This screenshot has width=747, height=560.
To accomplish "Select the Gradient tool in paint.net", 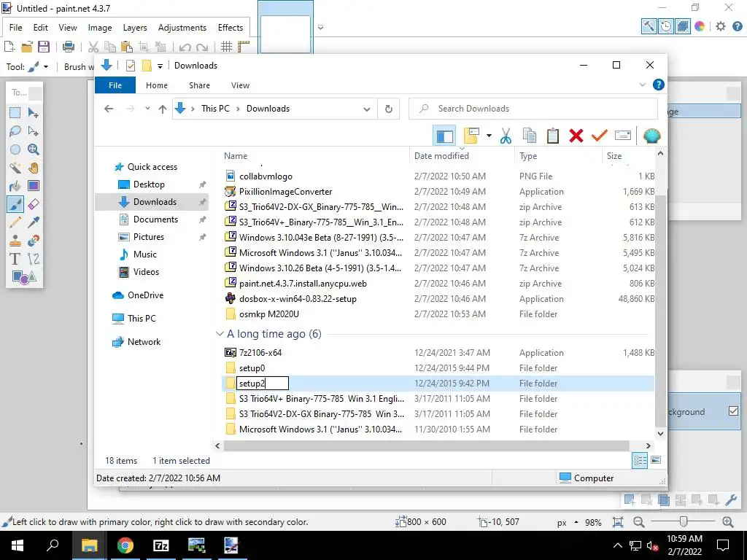I will (34, 186).
